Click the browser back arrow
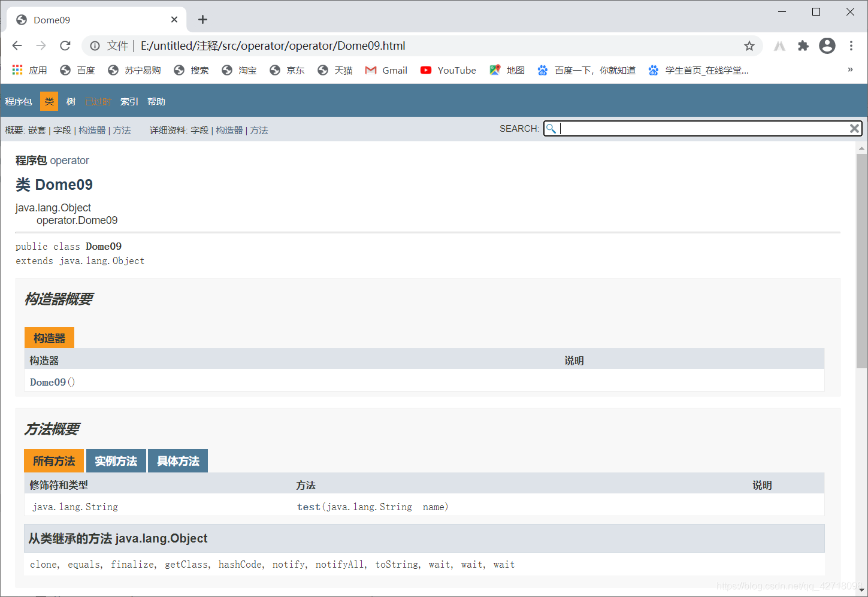Image resolution: width=868 pixels, height=597 pixels. pyautogui.click(x=17, y=46)
